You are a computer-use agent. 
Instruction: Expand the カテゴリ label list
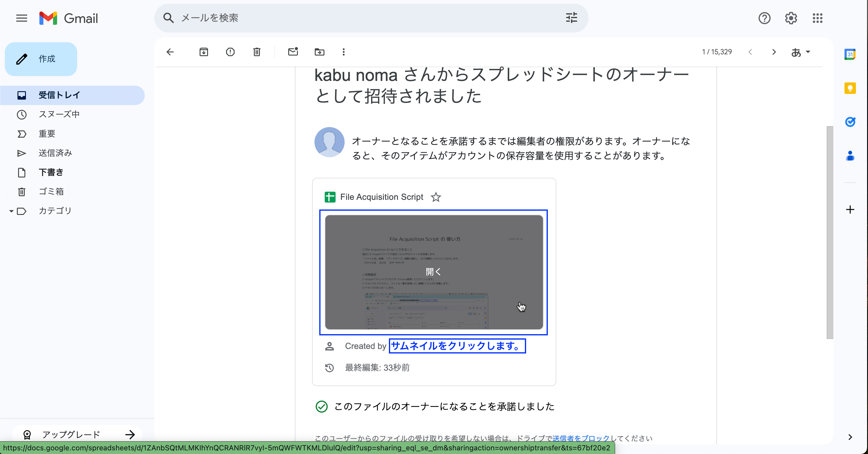[11, 211]
